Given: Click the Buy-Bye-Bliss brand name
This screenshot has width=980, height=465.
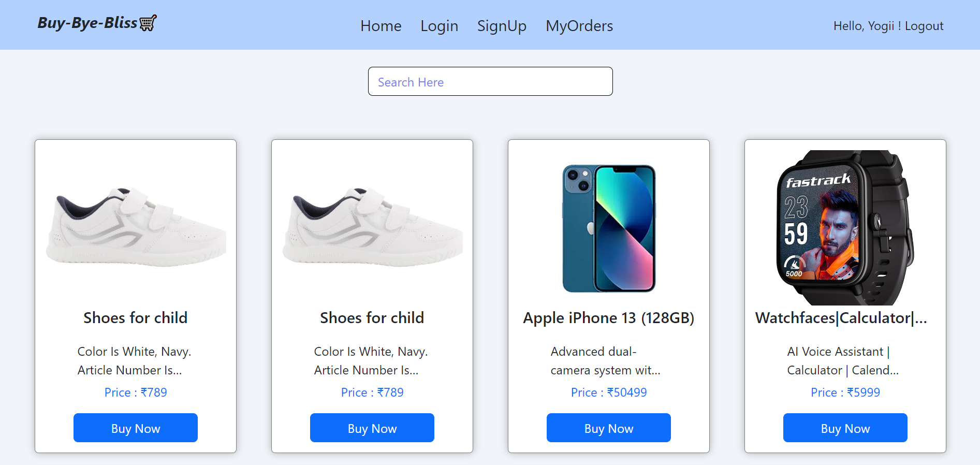Looking at the screenshot, I should [x=87, y=23].
